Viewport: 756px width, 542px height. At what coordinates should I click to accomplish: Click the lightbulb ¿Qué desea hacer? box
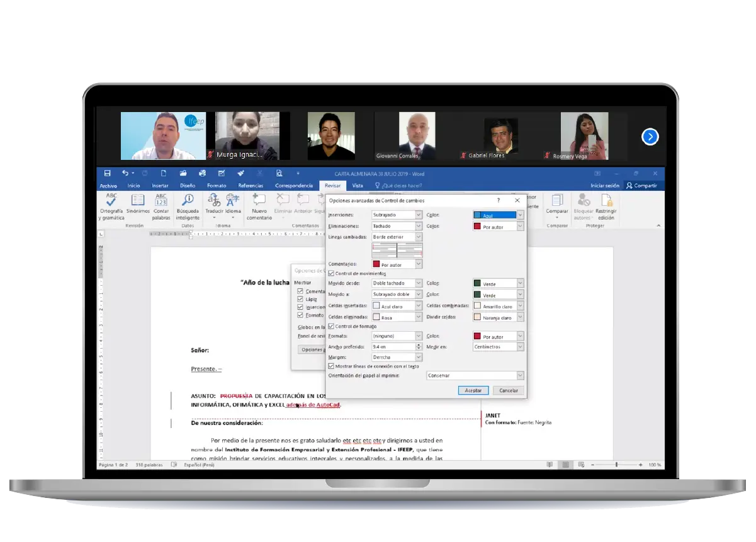tap(398, 186)
